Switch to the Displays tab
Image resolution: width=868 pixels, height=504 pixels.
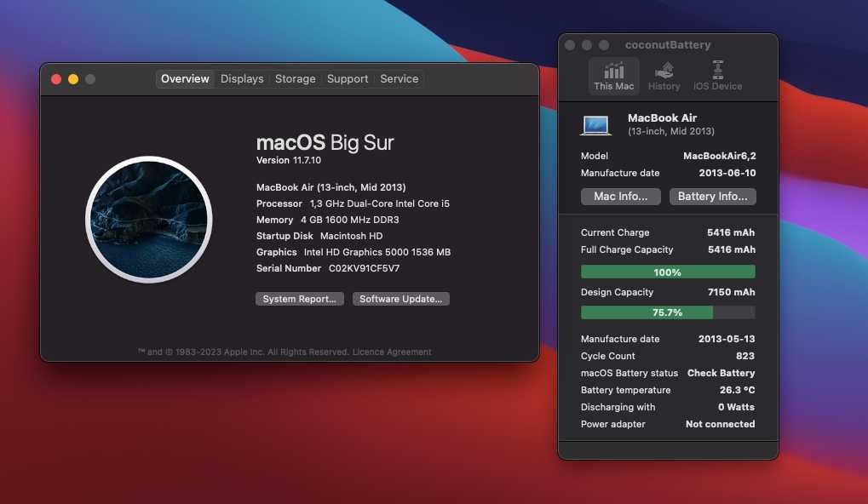coord(242,78)
